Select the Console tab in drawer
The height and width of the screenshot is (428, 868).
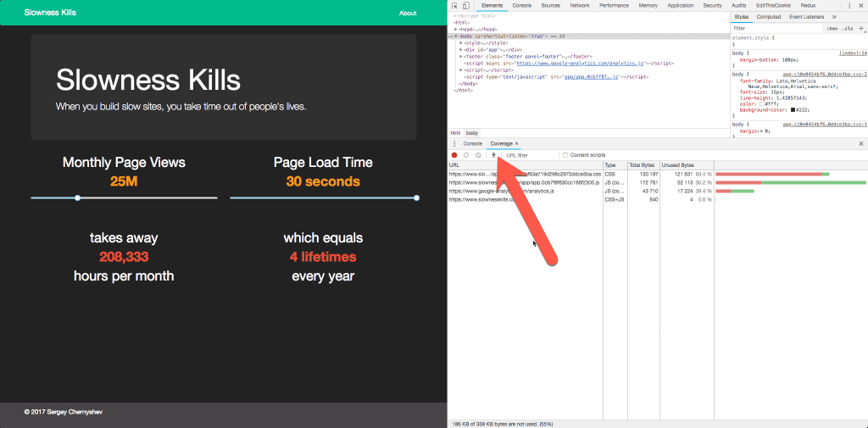click(x=473, y=144)
